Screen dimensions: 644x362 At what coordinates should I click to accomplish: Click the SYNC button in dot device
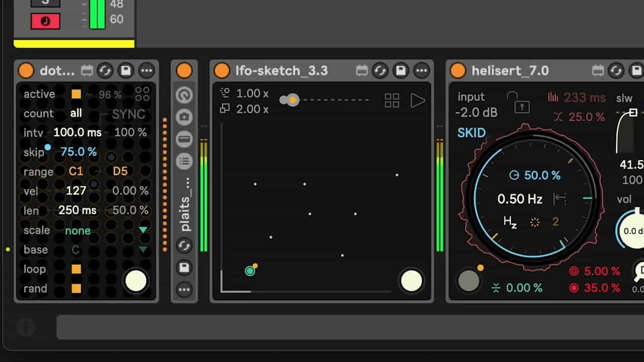(x=129, y=115)
